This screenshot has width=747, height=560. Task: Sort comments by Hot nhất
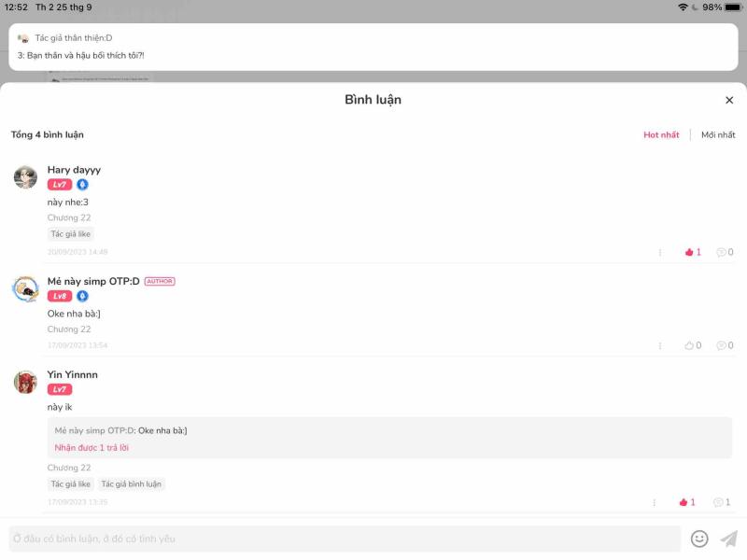(x=661, y=134)
